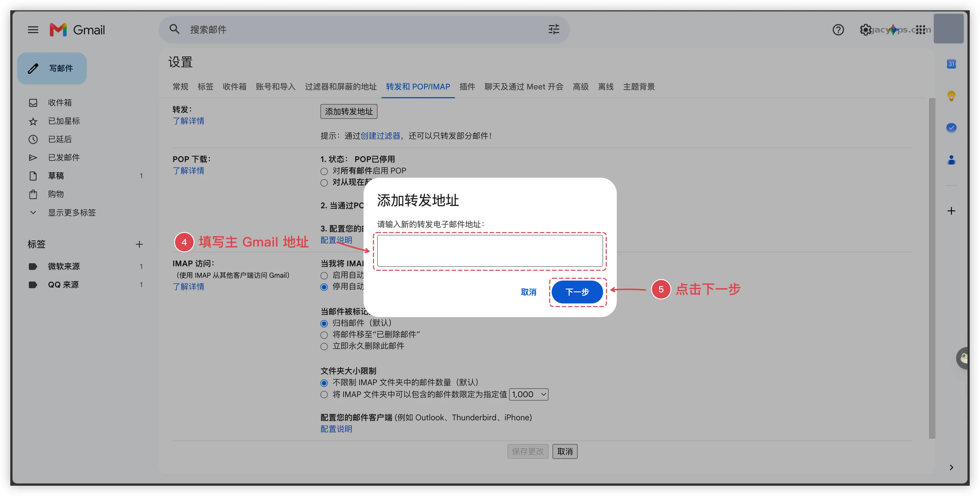Select 归档邮件（默认）radio button
This screenshot has height=496, width=980.
click(324, 323)
